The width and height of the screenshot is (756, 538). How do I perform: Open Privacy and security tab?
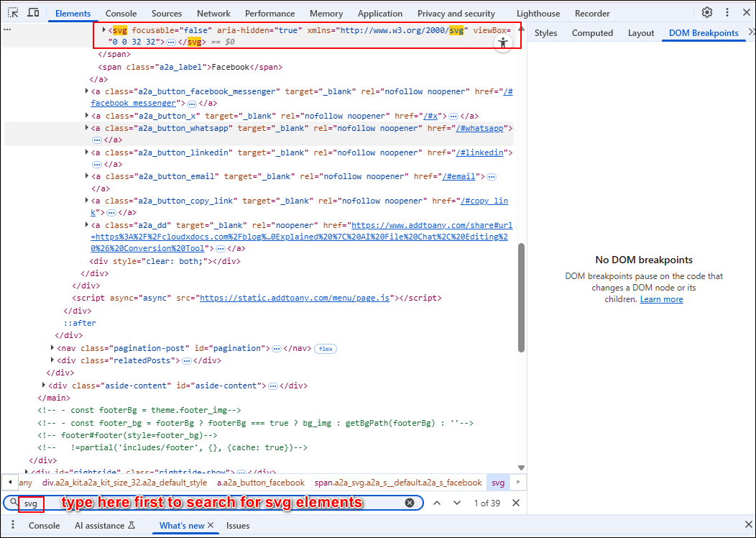tap(456, 14)
